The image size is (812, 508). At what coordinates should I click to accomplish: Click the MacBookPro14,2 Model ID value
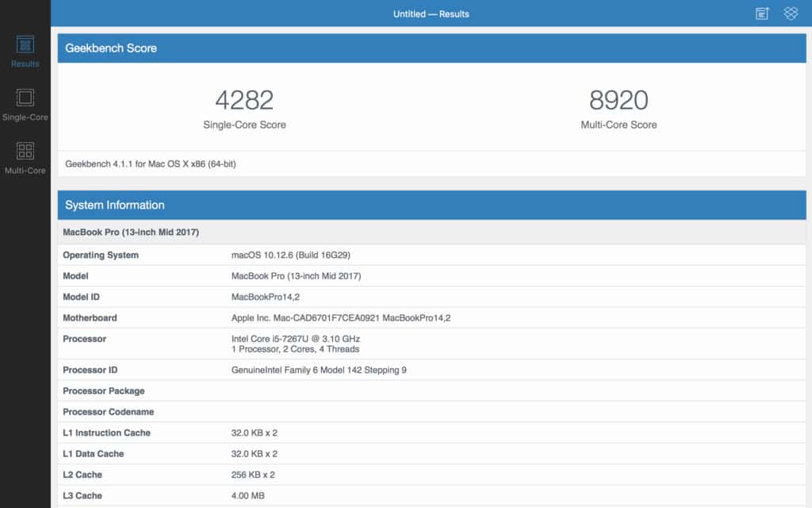pyautogui.click(x=265, y=297)
